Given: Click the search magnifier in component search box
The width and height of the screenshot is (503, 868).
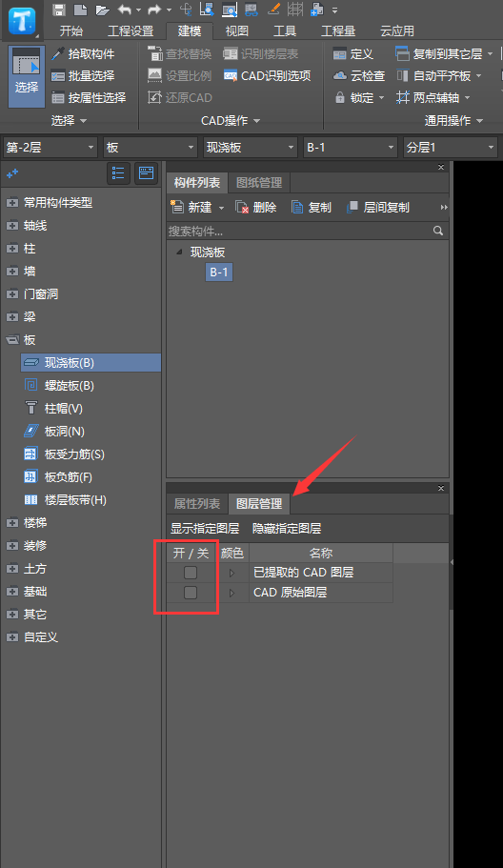Looking at the screenshot, I should pyautogui.click(x=437, y=231).
